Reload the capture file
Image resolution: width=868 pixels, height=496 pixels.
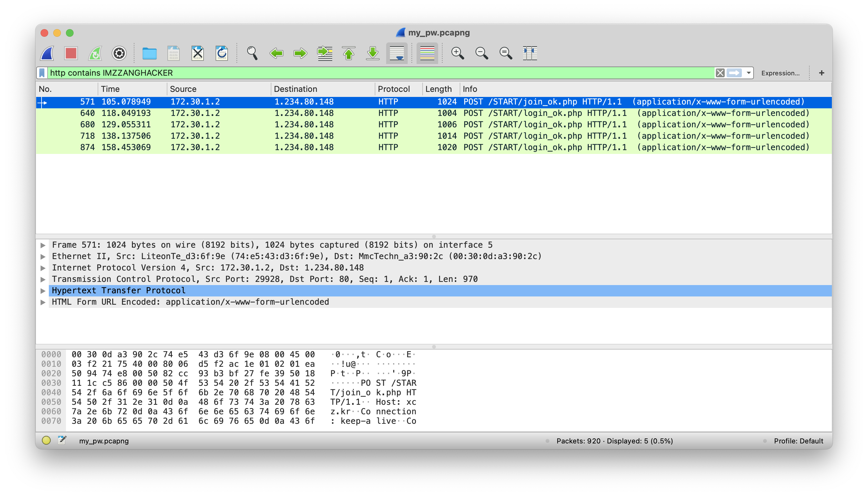pos(222,53)
